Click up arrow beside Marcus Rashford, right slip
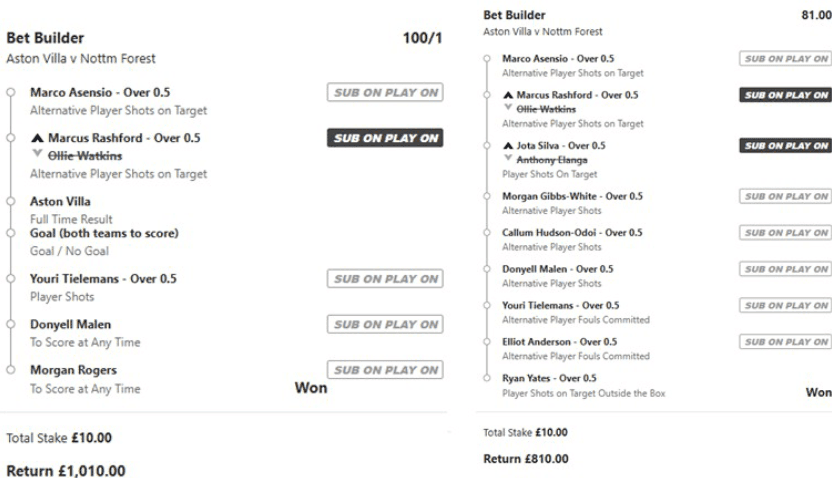 (x=507, y=96)
